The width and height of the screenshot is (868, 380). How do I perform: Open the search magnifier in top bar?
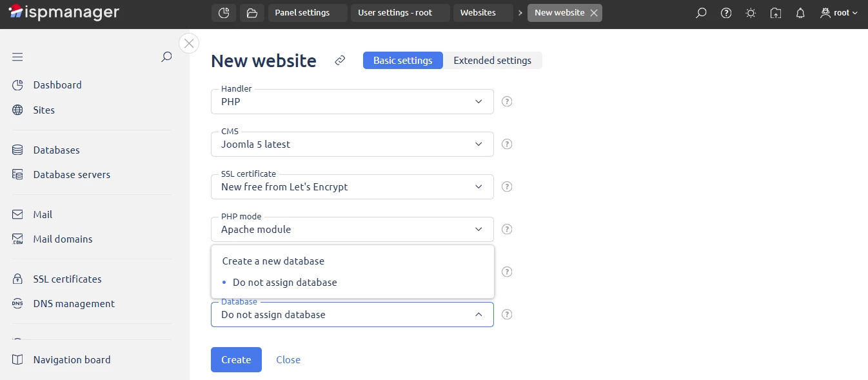pos(701,12)
